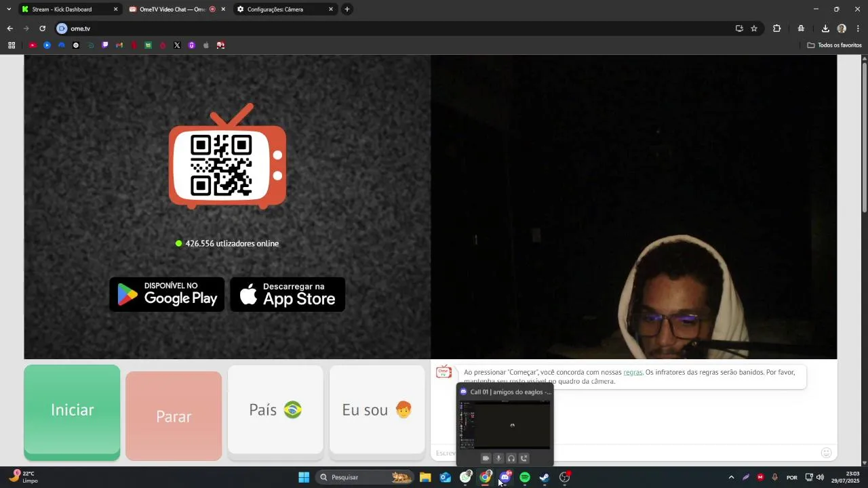Click the Parar button
The width and height of the screenshot is (868, 488).
click(x=174, y=416)
